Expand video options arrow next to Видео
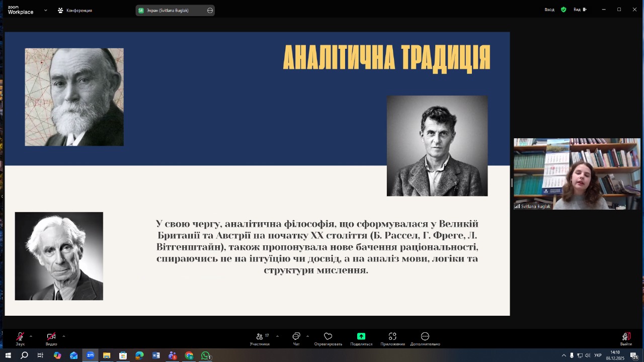 (x=64, y=336)
